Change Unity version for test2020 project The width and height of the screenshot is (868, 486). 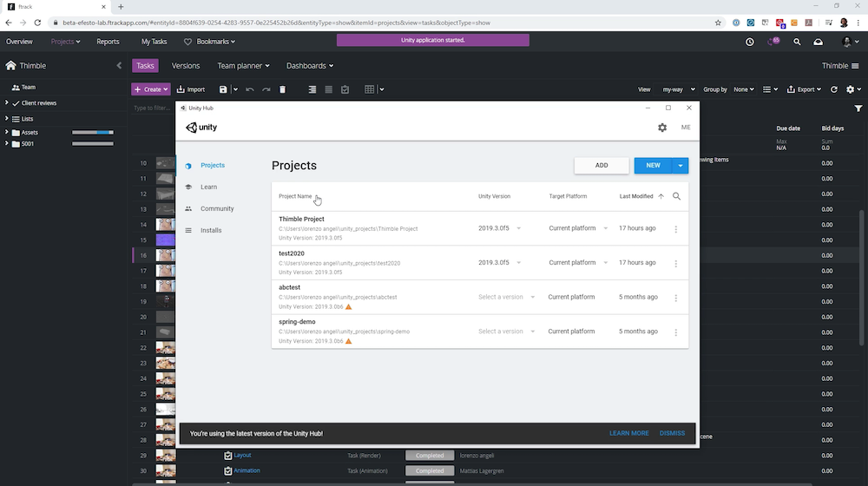click(x=499, y=262)
